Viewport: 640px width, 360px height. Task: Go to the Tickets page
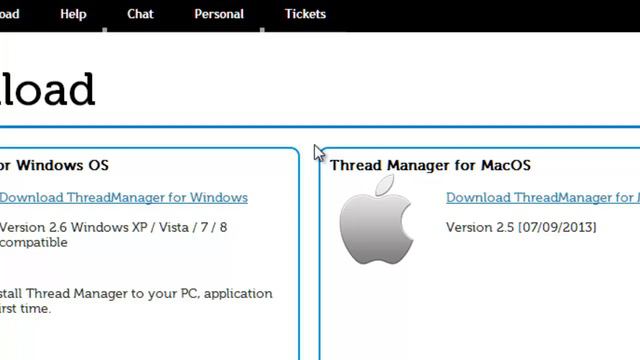click(305, 14)
